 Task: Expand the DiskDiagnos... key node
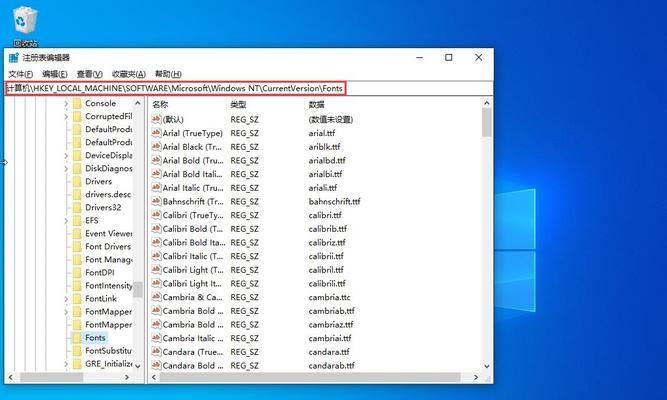click(x=66, y=169)
